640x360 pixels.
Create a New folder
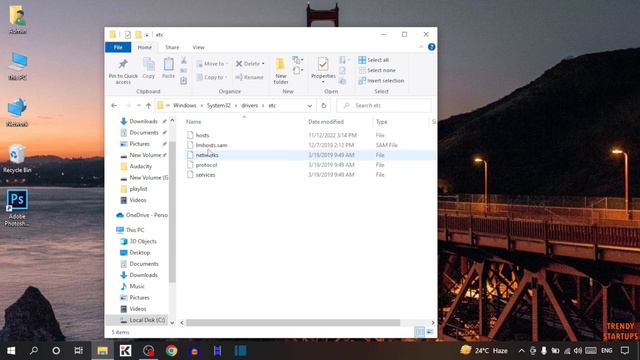coord(281,71)
